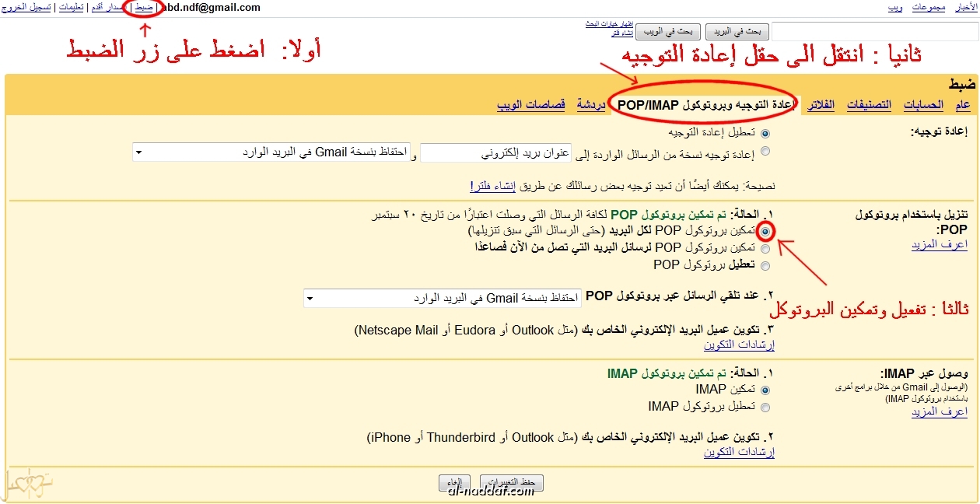This screenshot has height=504, width=980.
Task: Switch to the الحسابات accounts tab
Action: coord(923,105)
